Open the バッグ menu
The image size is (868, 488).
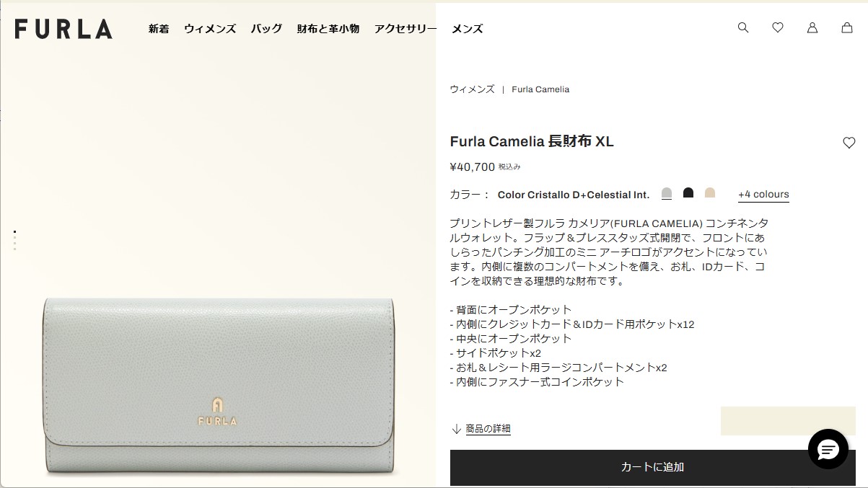click(x=266, y=29)
